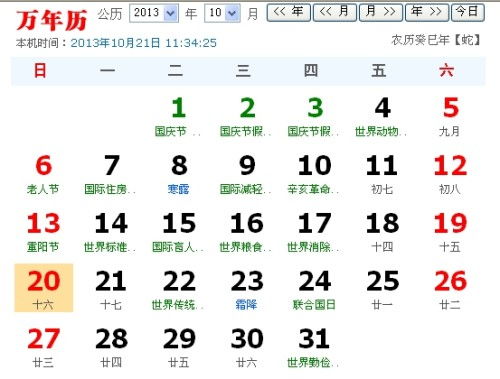Select October 14 世界标准 date
The image size is (500, 379).
[x=111, y=232]
